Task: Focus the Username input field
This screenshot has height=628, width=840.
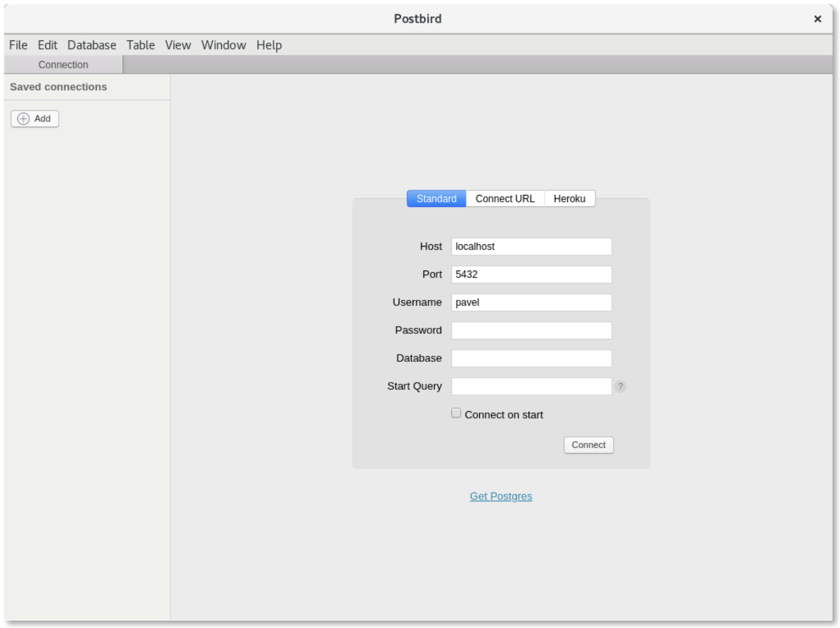Action: (531, 303)
